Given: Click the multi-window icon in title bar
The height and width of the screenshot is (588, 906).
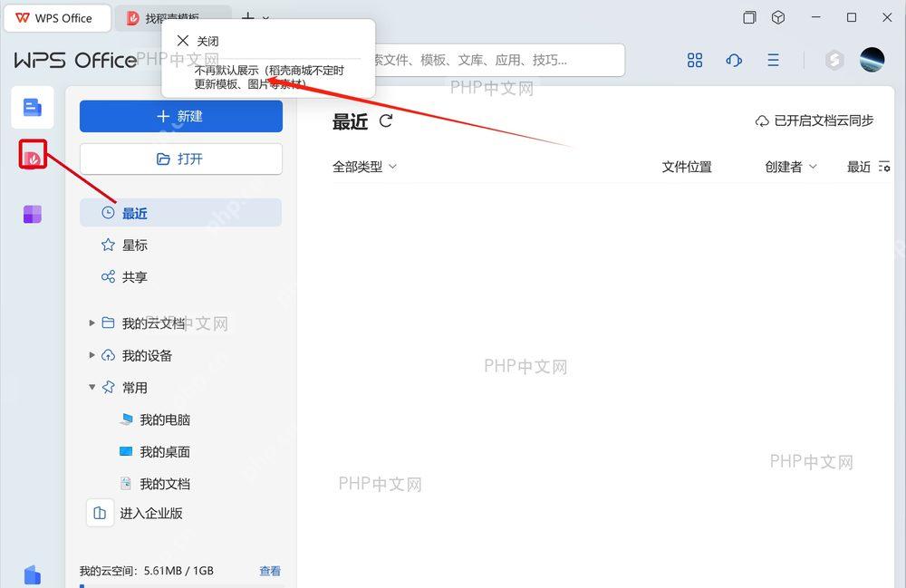Looking at the screenshot, I should (x=749, y=17).
